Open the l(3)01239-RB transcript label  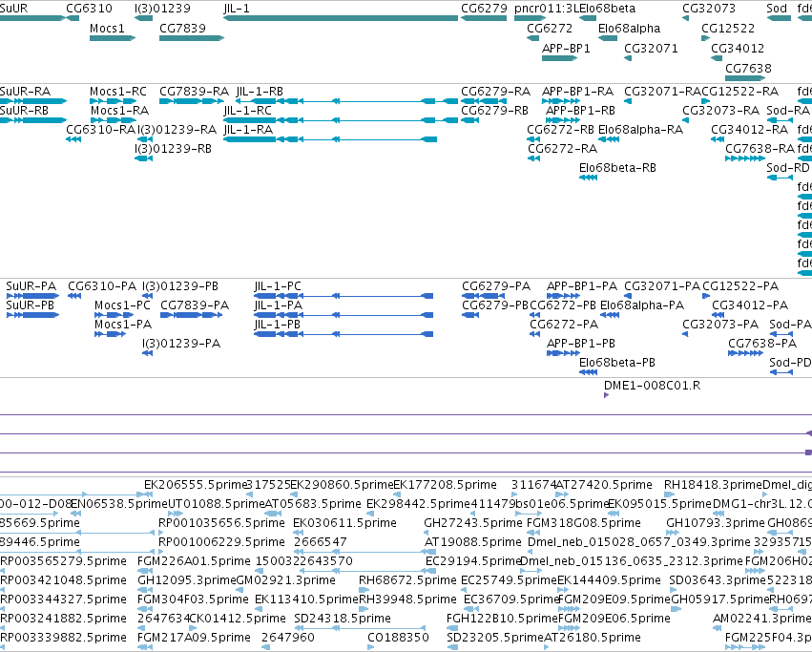click(173, 149)
